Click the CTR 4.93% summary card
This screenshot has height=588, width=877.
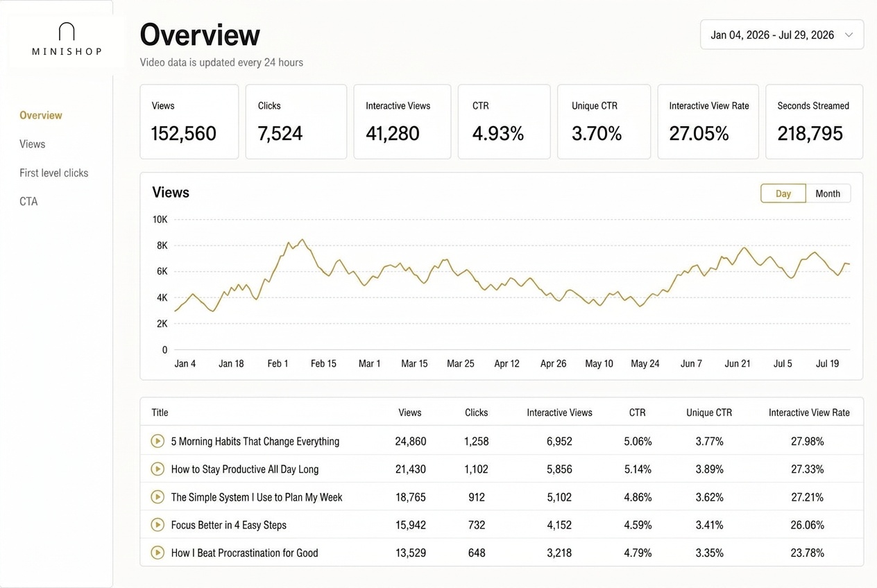click(x=504, y=121)
